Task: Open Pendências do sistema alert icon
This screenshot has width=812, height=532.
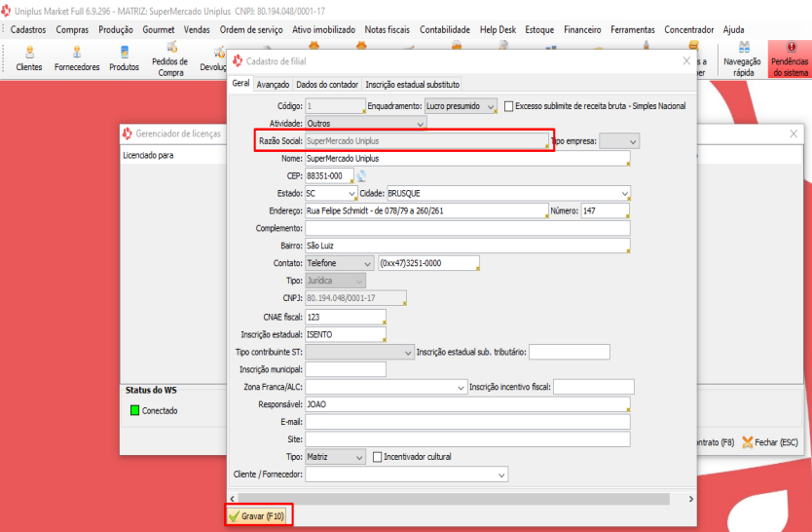Action: pos(790,59)
